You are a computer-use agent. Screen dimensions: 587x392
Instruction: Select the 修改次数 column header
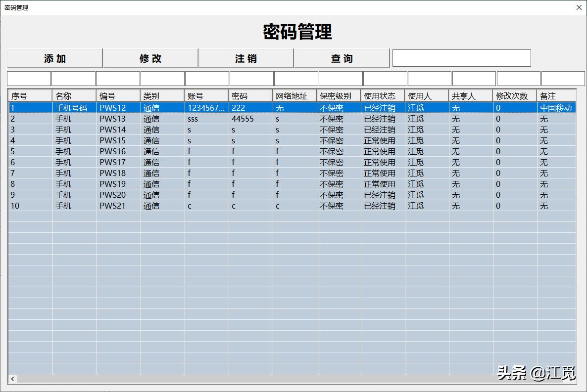(x=515, y=95)
